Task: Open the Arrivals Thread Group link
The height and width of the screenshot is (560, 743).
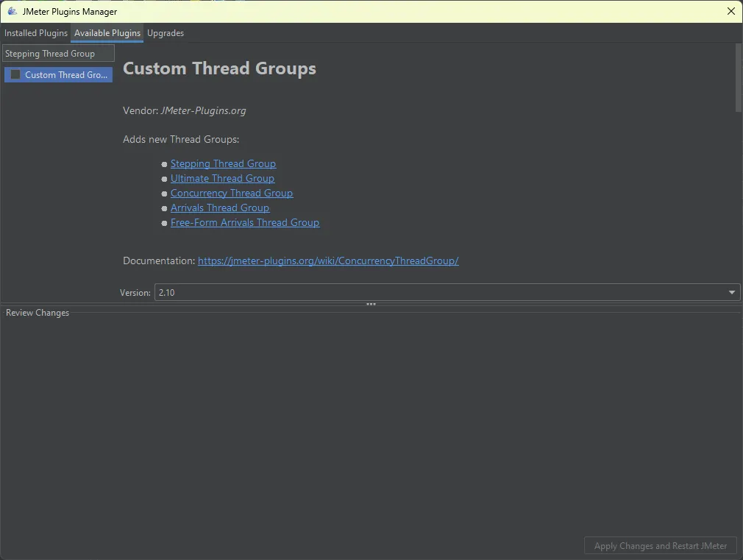Action: (220, 208)
